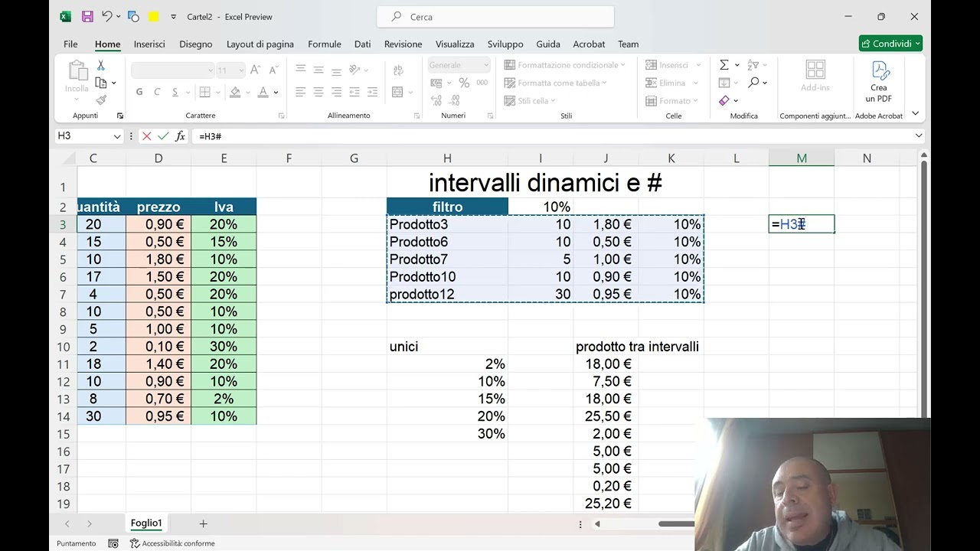The image size is (980, 551).
Task: Open the fill color dropdown arrow
Action: (x=248, y=93)
